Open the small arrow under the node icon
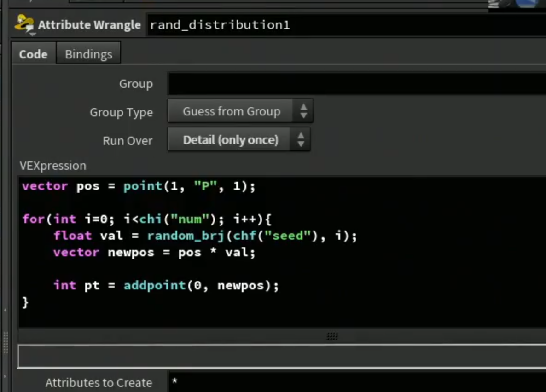Image resolution: width=546 pixels, height=392 pixels. pos(32,34)
